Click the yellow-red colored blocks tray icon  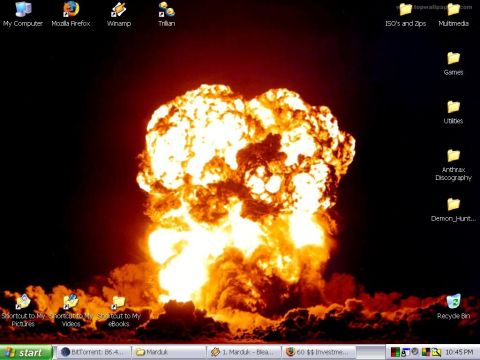click(426, 352)
